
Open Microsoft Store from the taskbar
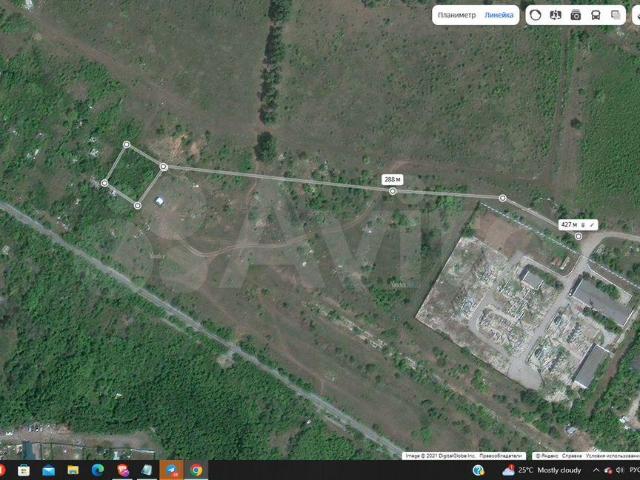click(x=24, y=471)
